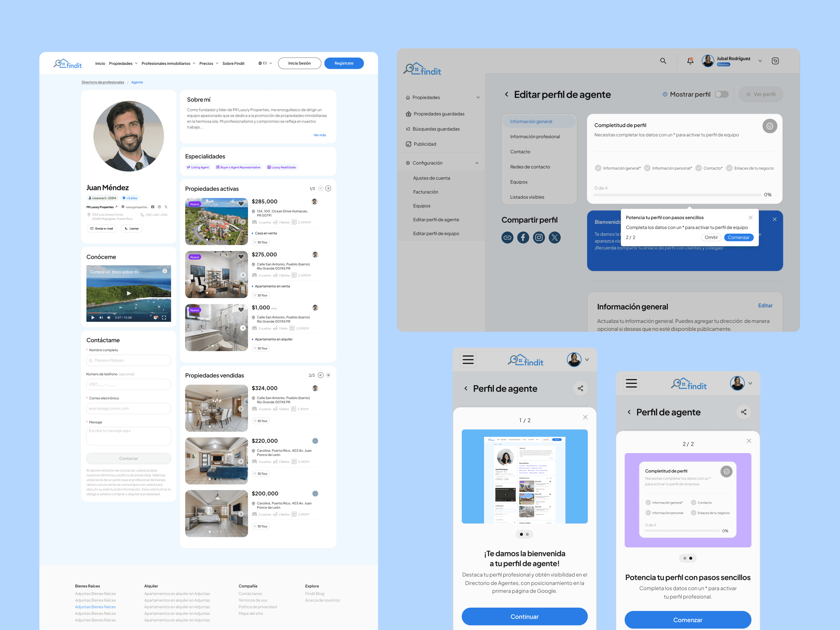Click the search magnifier icon in dashboard header

(663, 61)
